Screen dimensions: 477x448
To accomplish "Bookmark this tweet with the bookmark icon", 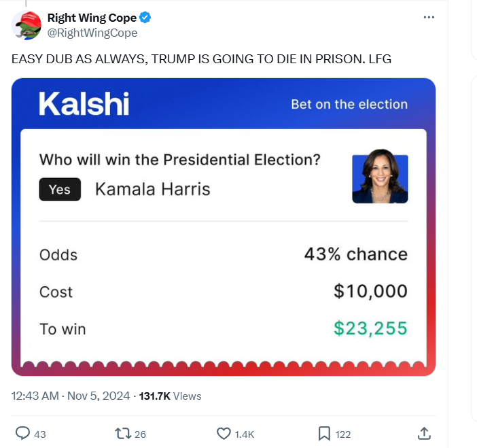I will (324, 433).
